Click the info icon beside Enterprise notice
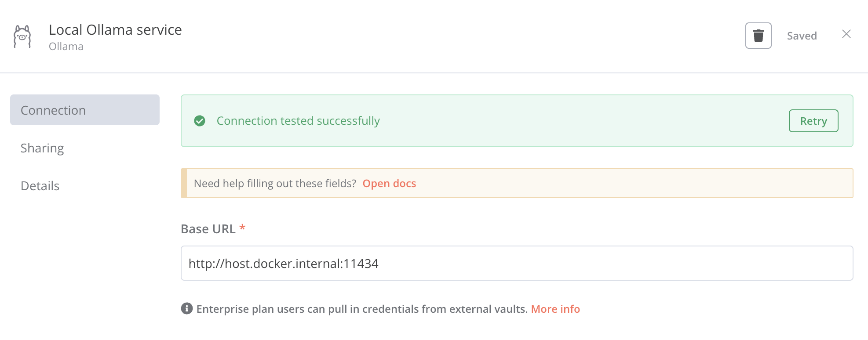Screen dimensions: 868x340 [x=187, y=309]
